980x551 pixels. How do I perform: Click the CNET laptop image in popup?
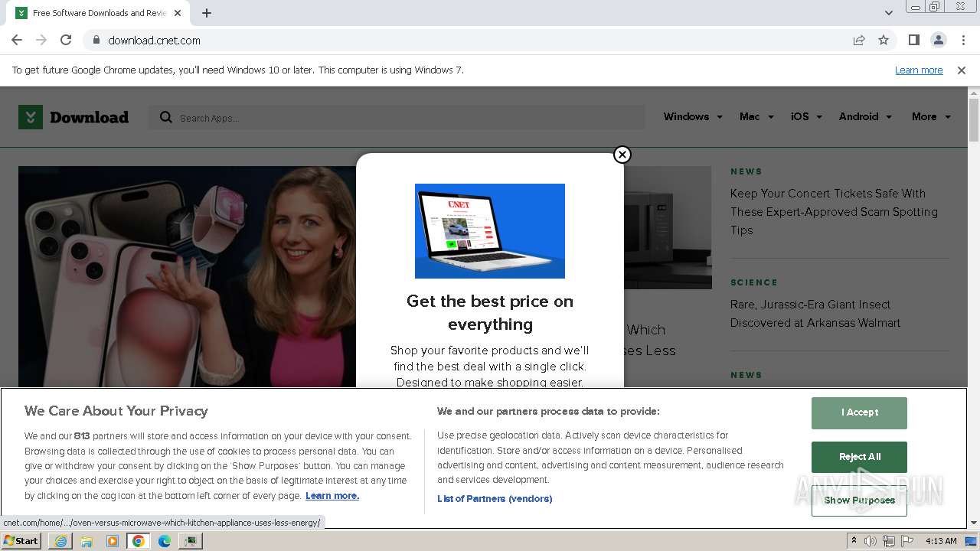click(x=490, y=231)
